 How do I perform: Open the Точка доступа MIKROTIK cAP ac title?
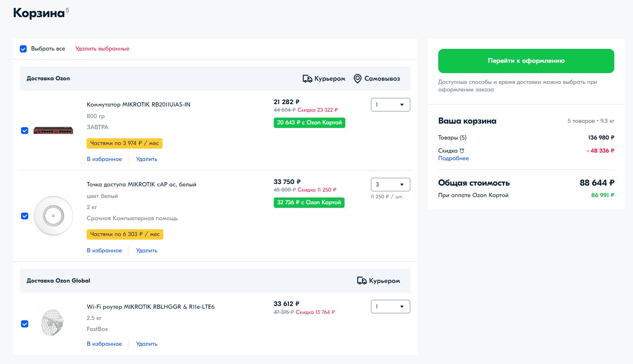(x=141, y=184)
